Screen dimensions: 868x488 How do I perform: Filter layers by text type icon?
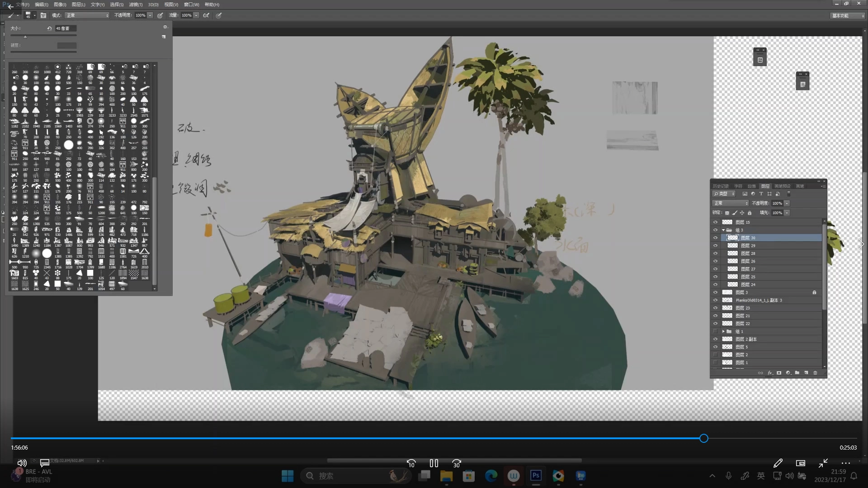click(761, 194)
